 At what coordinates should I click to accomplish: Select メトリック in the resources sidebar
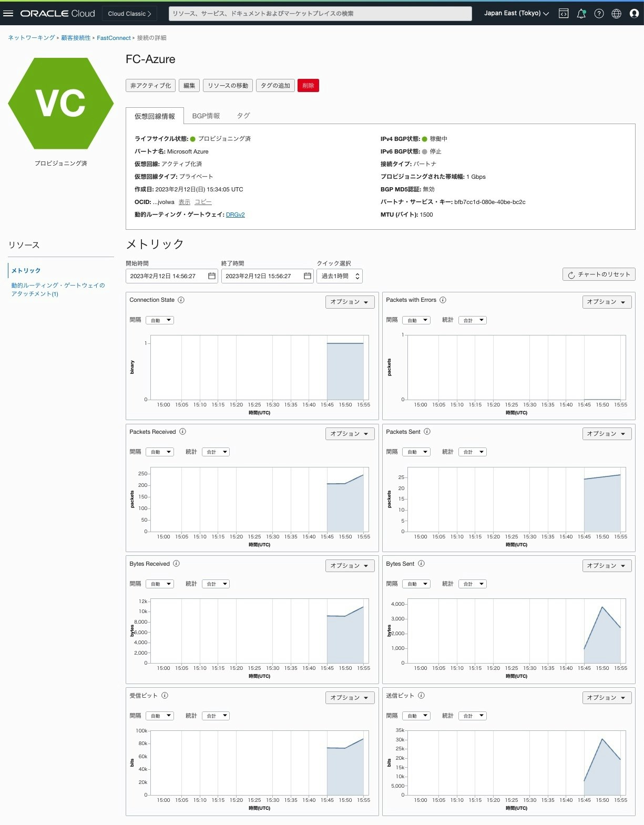[x=26, y=270]
